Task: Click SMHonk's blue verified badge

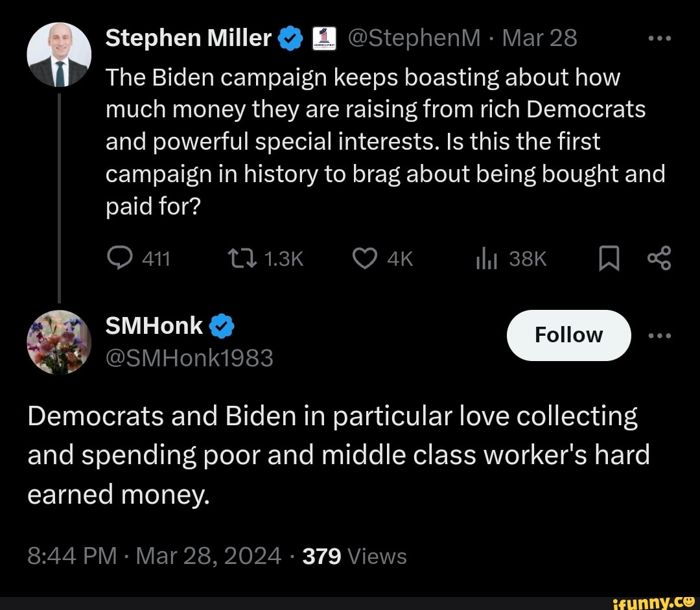Action: [222, 327]
